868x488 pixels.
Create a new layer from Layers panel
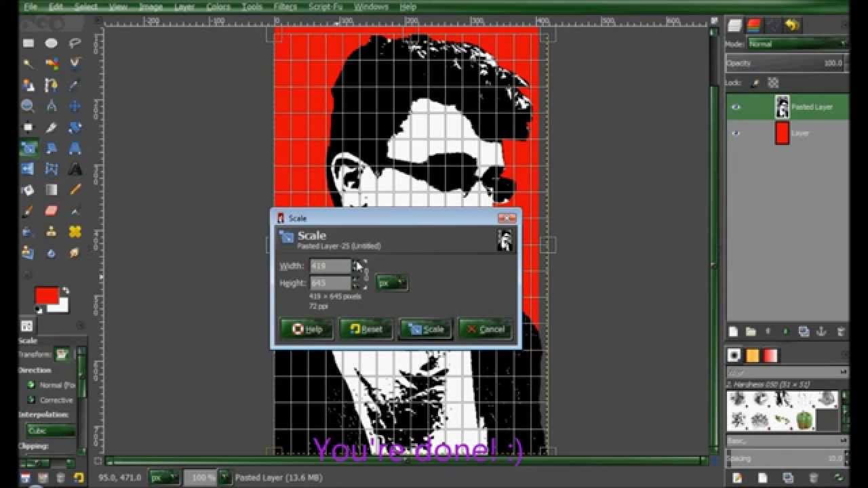point(733,331)
